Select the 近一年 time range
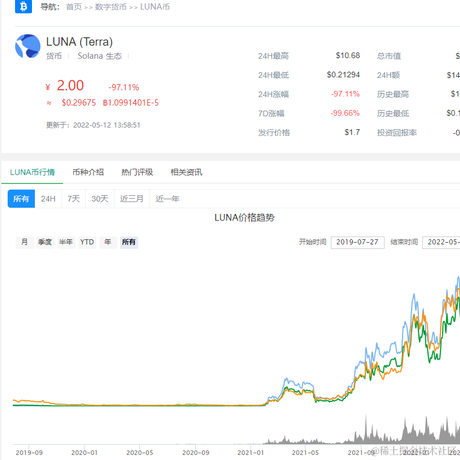The width and height of the screenshot is (460, 460). [x=168, y=199]
